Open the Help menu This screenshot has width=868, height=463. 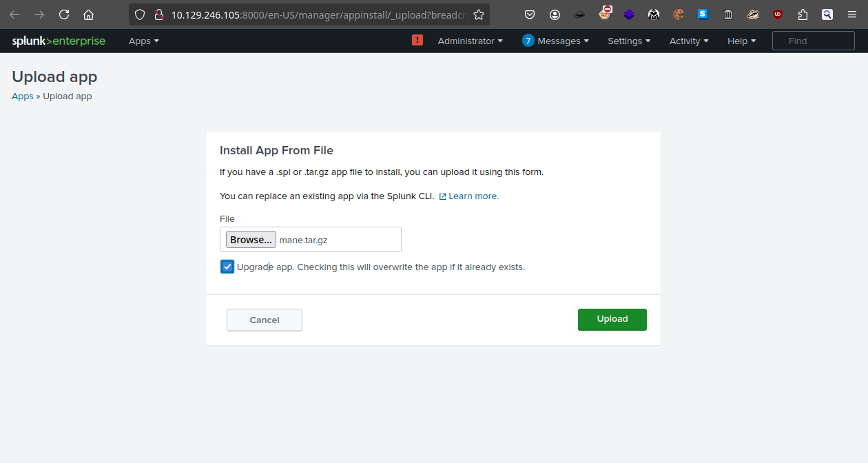pyautogui.click(x=741, y=41)
